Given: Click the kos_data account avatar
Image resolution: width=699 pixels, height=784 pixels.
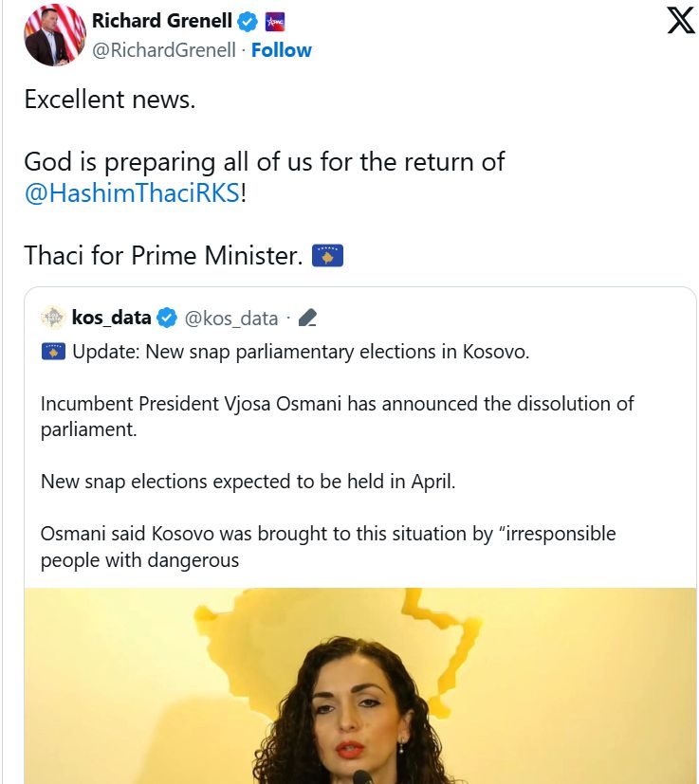Looking at the screenshot, I should (x=53, y=318).
